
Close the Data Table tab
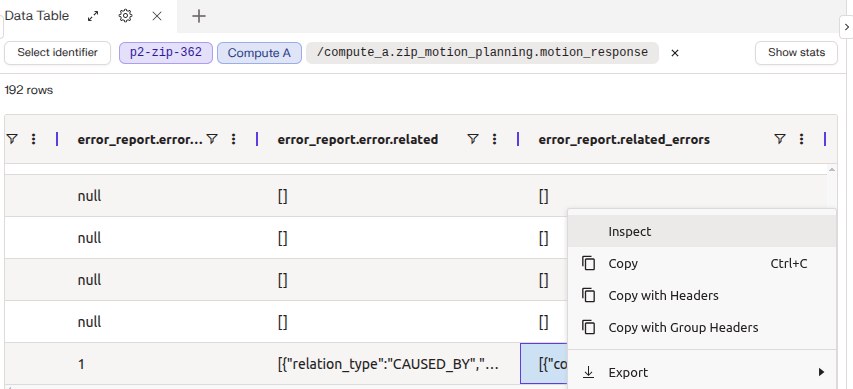157,16
